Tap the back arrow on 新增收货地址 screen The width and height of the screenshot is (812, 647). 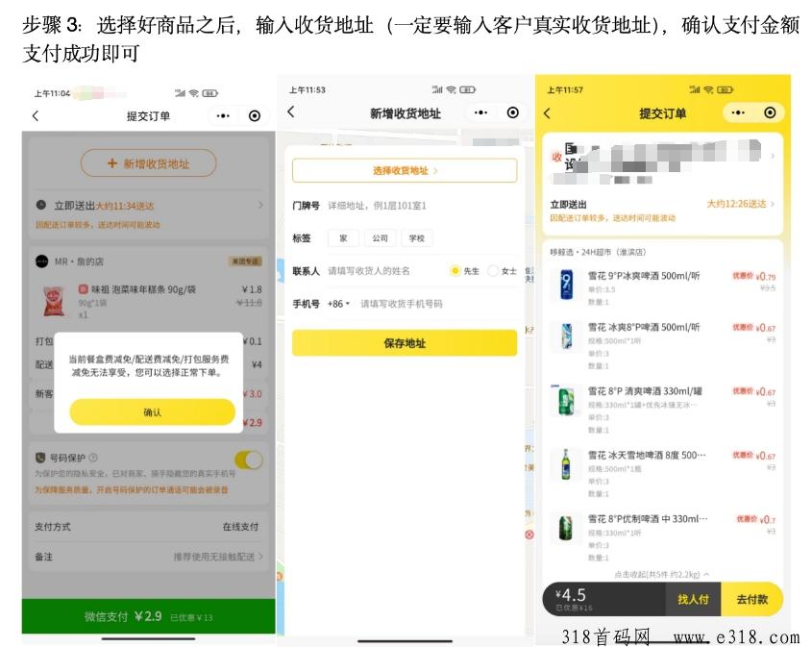(x=291, y=112)
